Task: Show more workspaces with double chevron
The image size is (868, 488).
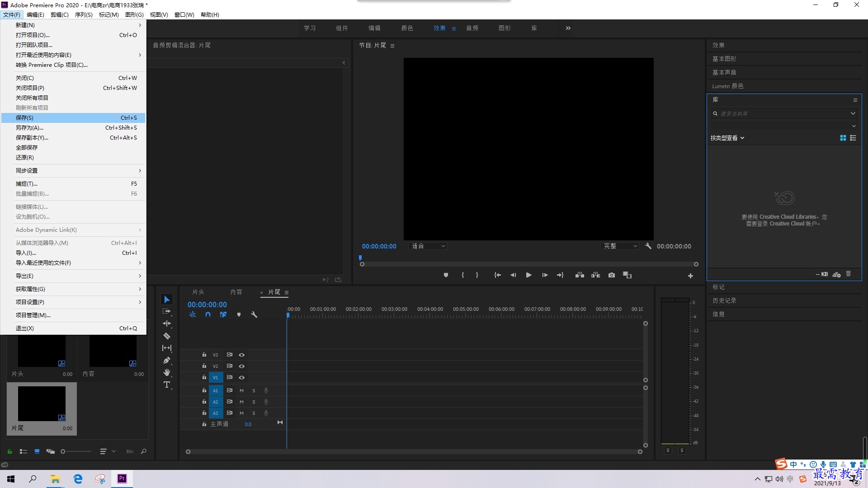Action: [568, 28]
